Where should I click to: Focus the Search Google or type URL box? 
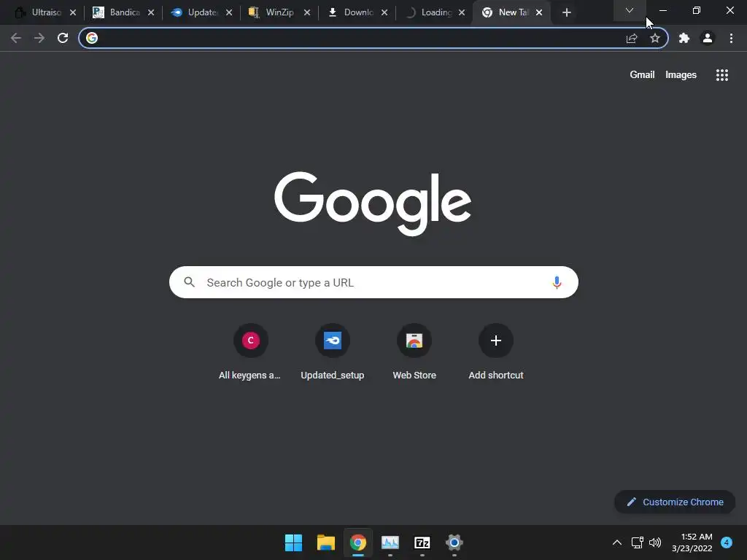(373, 282)
